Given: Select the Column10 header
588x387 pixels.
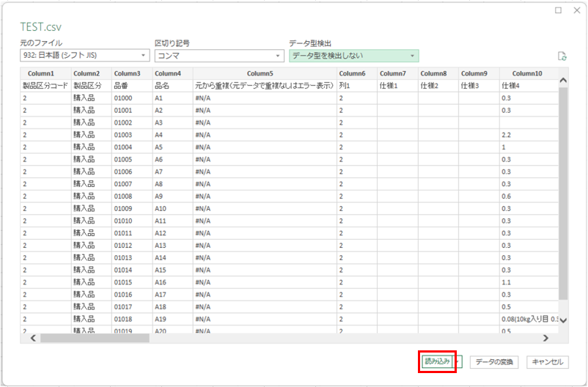Looking at the screenshot, I should coord(527,73).
